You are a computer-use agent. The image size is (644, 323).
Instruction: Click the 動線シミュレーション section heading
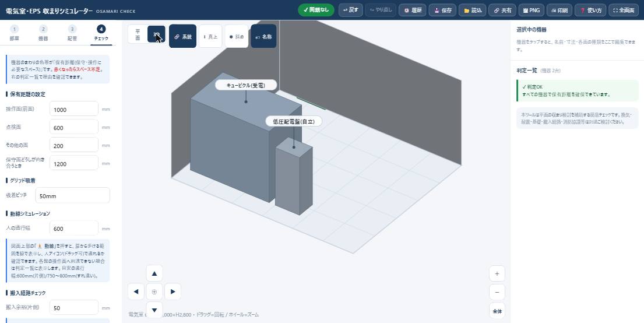30,214
